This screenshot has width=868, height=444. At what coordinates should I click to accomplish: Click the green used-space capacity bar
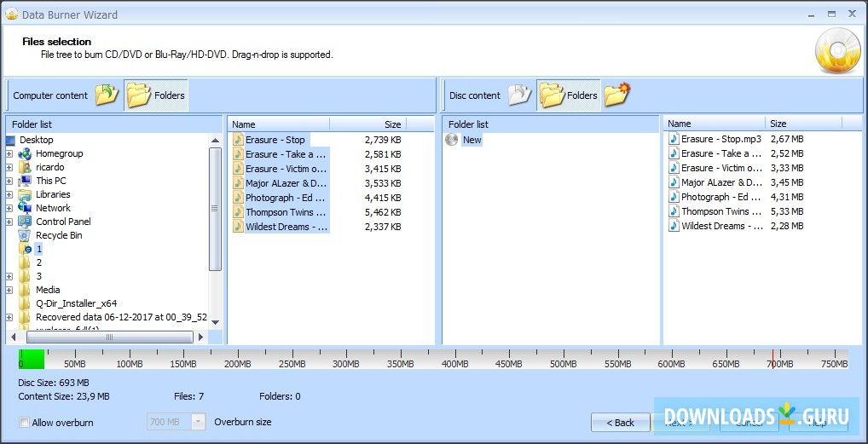pyautogui.click(x=31, y=359)
